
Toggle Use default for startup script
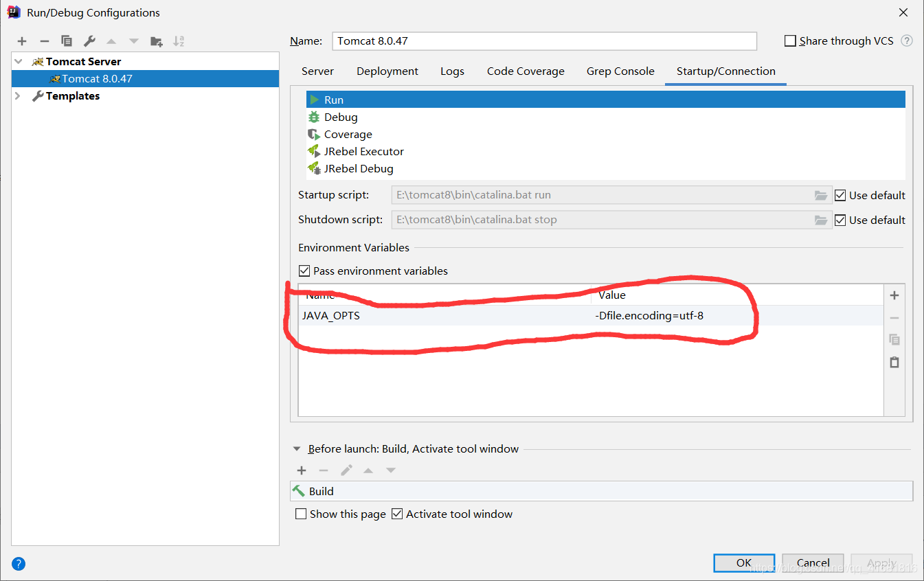pos(840,196)
